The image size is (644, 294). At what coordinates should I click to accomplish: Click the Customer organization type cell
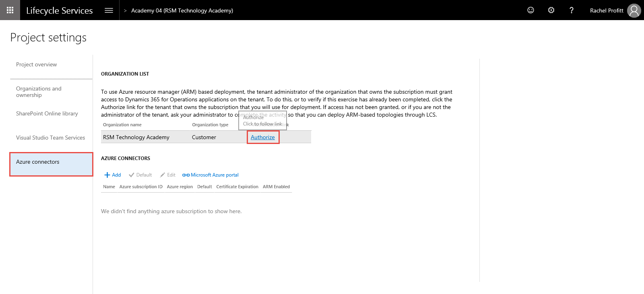204,137
